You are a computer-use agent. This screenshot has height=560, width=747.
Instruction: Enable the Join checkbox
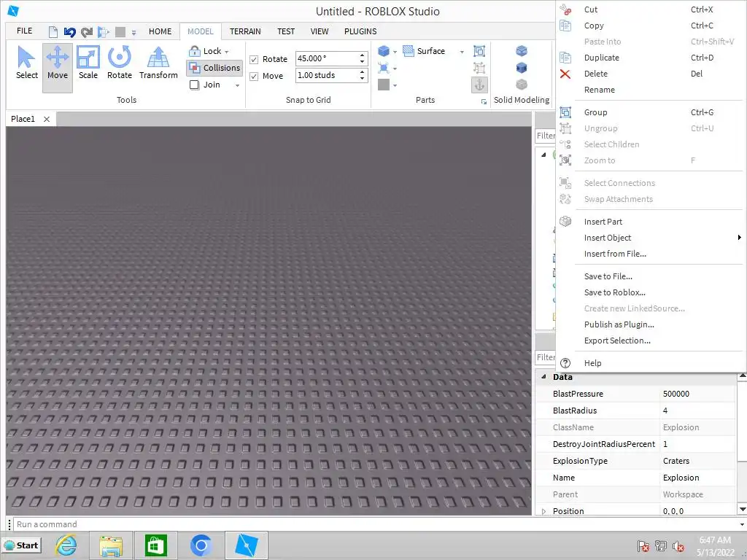(x=194, y=85)
